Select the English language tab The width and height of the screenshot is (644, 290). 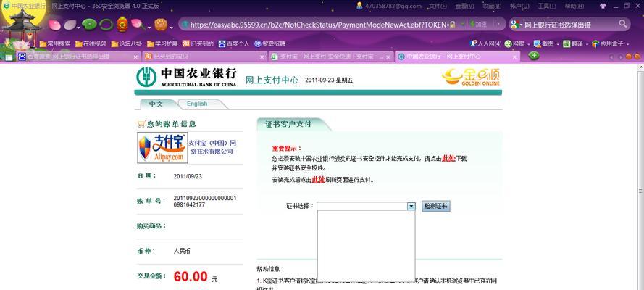point(197,104)
